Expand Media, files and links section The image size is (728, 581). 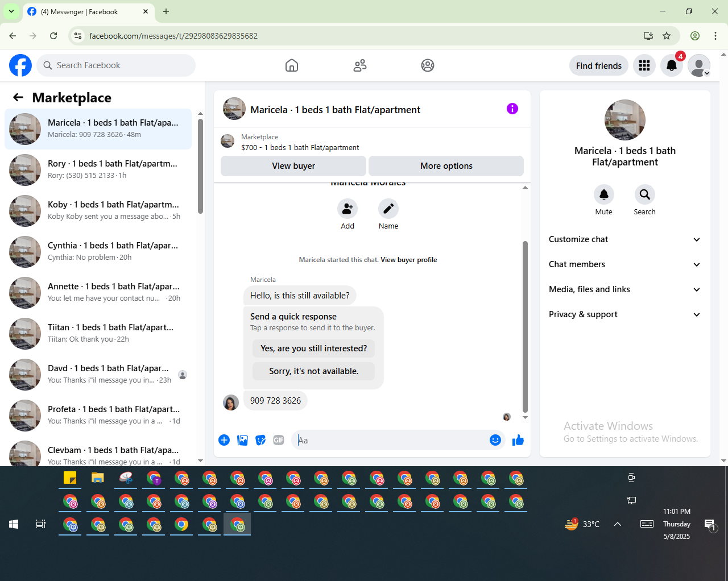pos(624,289)
